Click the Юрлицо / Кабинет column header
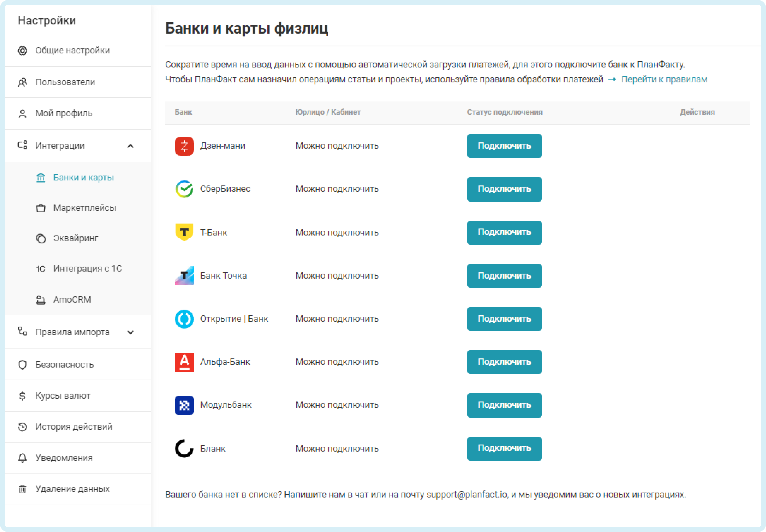The width and height of the screenshot is (766, 532). (328, 112)
